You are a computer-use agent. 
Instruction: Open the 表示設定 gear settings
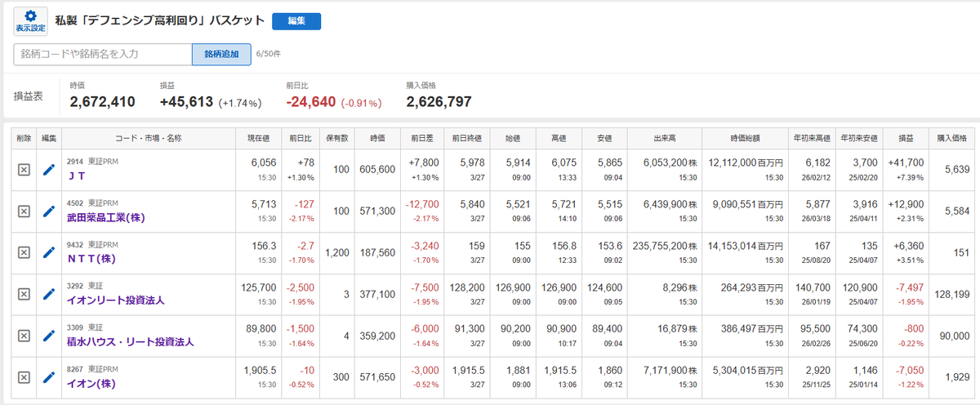(30, 21)
